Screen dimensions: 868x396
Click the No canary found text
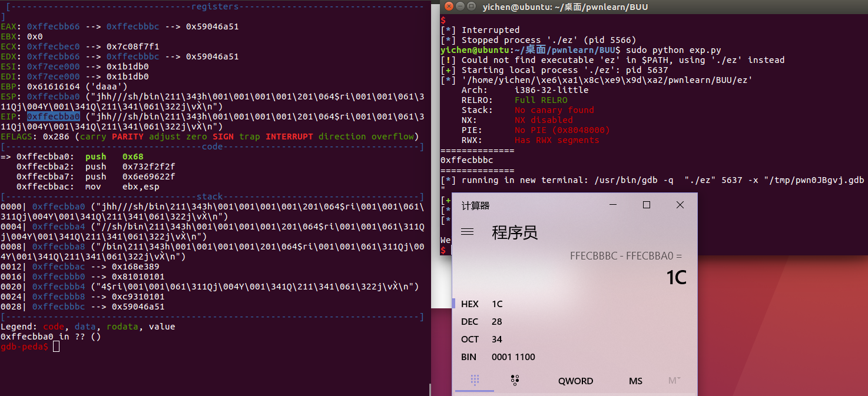(554, 110)
